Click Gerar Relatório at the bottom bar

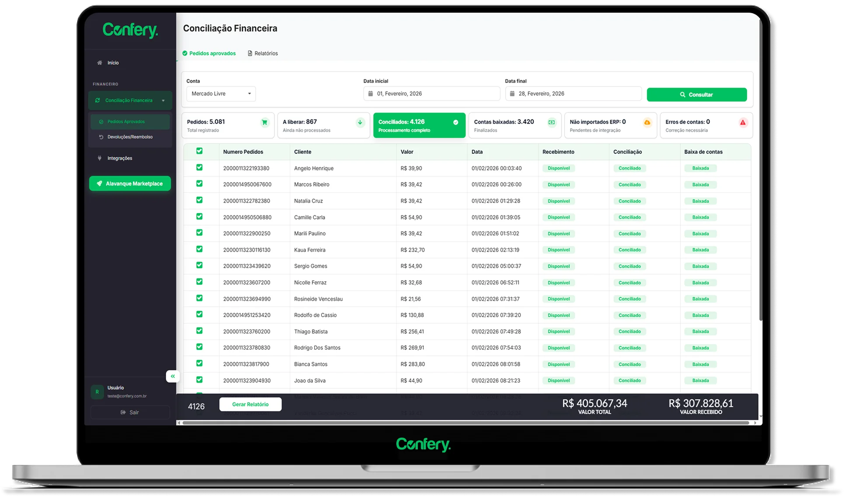click(250, 404)
